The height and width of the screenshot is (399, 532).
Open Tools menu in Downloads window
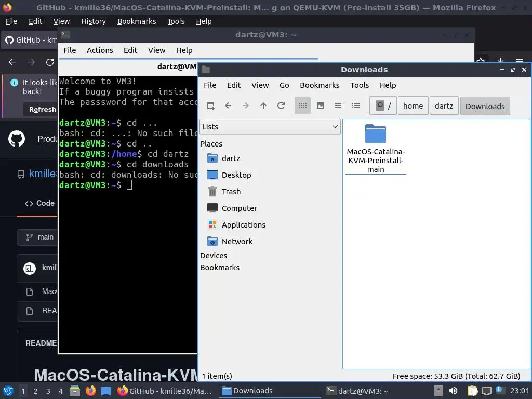point(360,85)
